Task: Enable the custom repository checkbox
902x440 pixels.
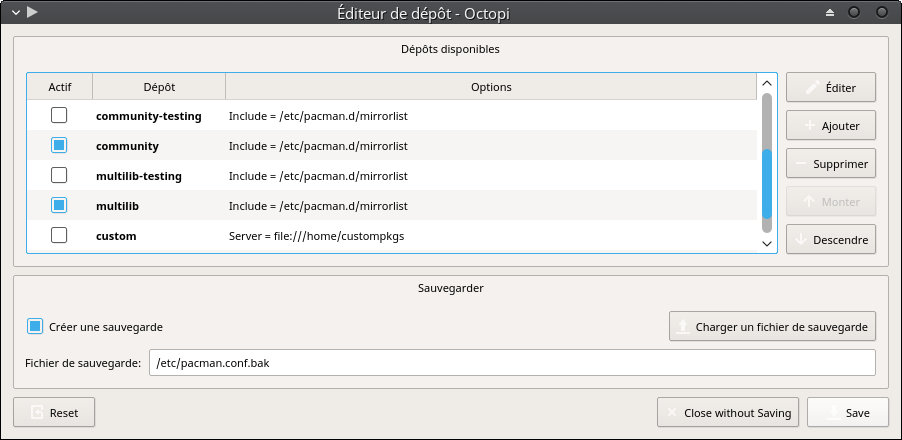Action: coord(59,235)
